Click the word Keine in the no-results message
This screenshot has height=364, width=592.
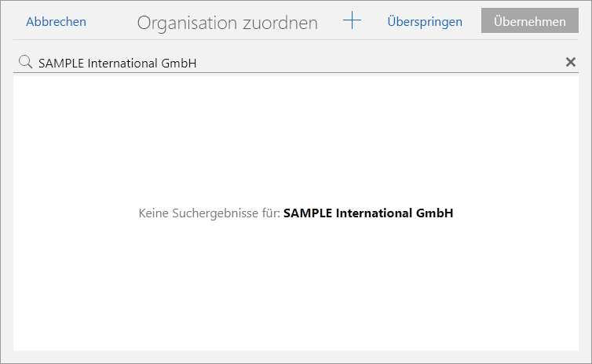pyautogui.click(x=154, y=213)
